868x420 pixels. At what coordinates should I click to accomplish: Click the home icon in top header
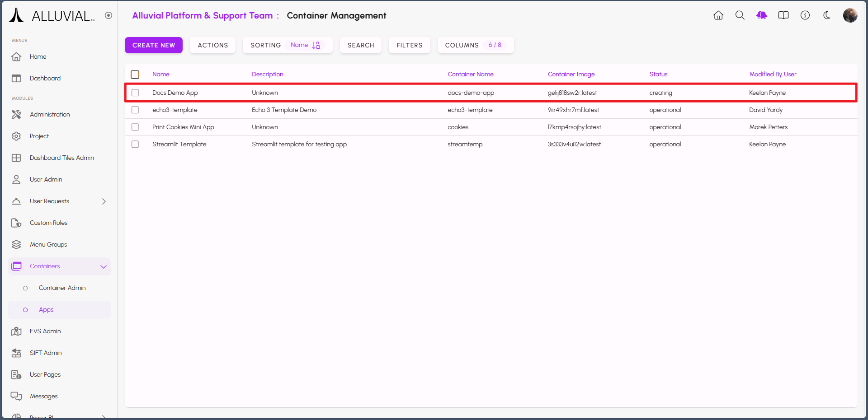coord(718,15)
